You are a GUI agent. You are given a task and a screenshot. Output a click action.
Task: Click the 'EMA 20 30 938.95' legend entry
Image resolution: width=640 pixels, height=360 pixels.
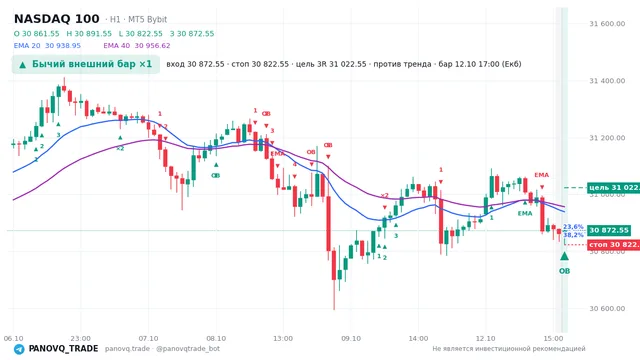pos(47,46)
